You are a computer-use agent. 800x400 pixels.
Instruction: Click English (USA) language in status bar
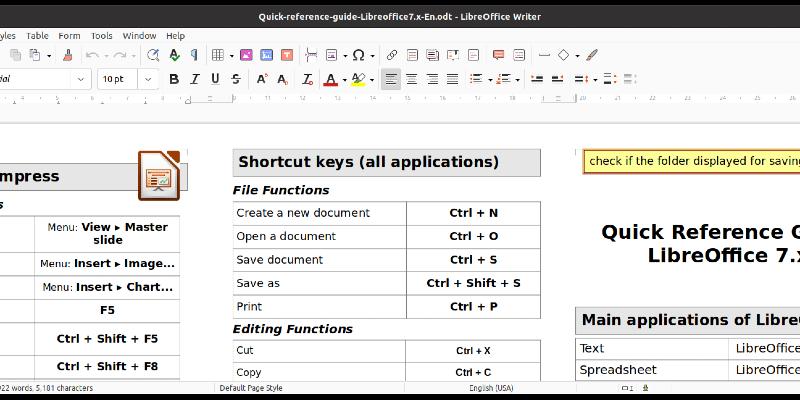pyautogui.click(x=491, y=388)
